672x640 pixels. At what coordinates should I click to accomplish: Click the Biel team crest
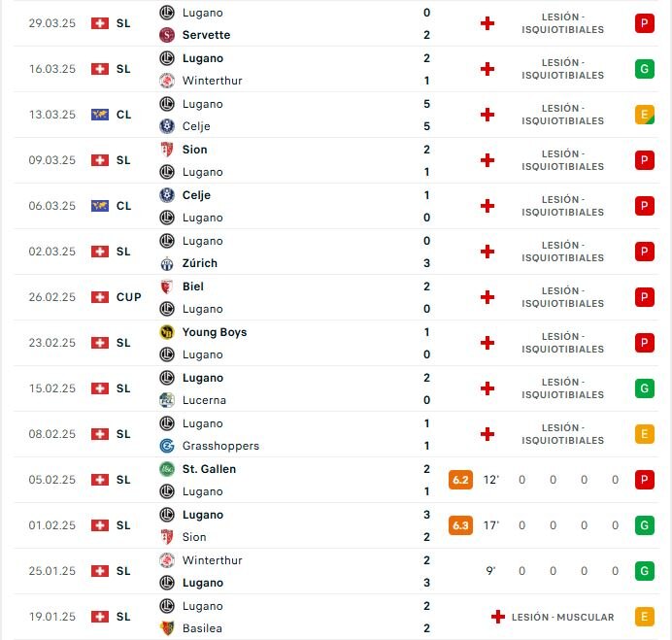167,286
